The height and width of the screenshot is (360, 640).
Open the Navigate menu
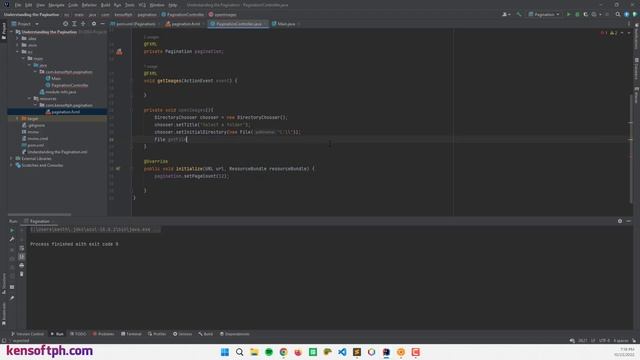[56, 5]
